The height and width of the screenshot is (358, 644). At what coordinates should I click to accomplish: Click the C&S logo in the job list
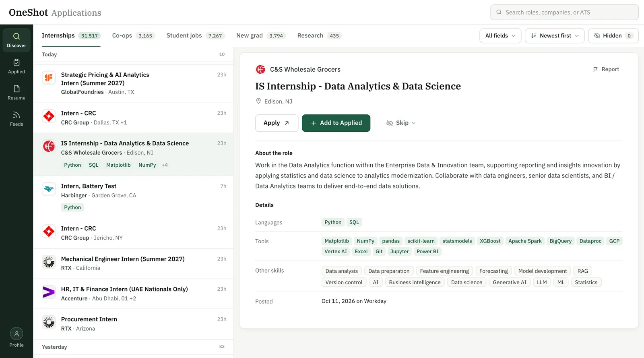click(49, 146)
